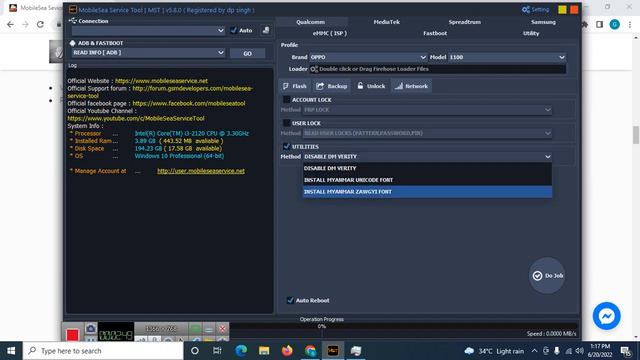This screenshot has height=360, width=640.
Task: Launch Microsoft Edge from the taskbar
Action: (241, 351)
